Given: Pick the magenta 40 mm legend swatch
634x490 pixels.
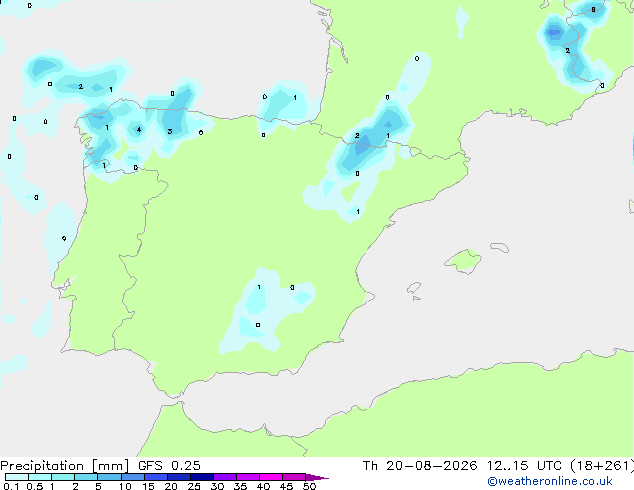Looking at the screenshot, I should 271,477.
